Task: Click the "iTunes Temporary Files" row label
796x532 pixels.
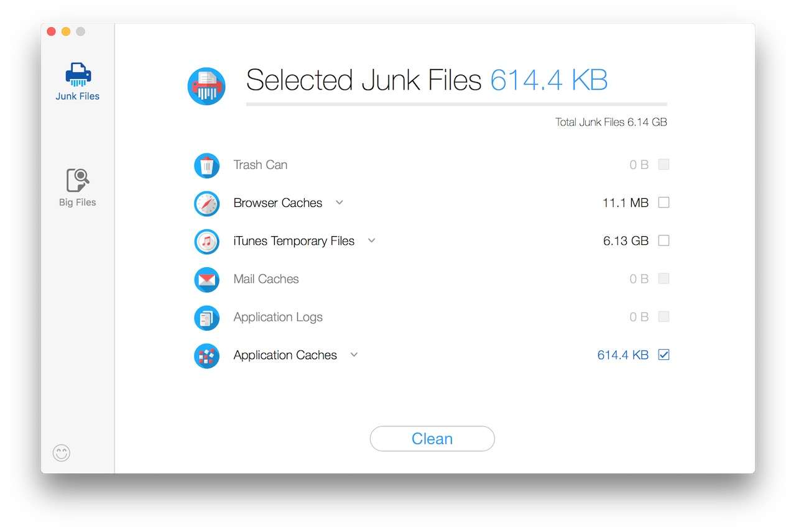Action: (x=294, y=241)
